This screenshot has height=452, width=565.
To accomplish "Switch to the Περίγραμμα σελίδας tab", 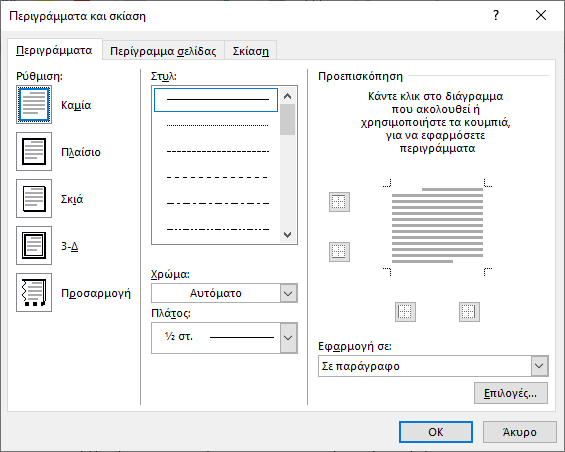I will (x=163, y=51).
